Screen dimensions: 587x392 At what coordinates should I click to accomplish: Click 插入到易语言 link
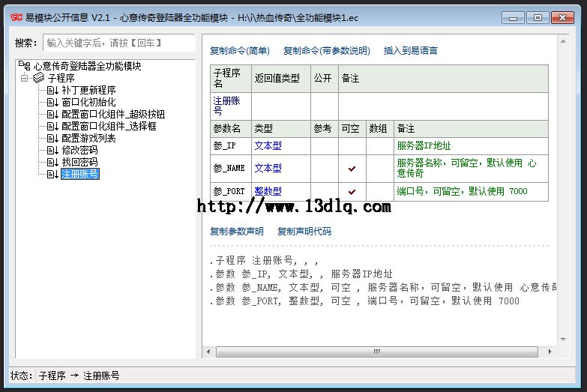pos(411,50)
